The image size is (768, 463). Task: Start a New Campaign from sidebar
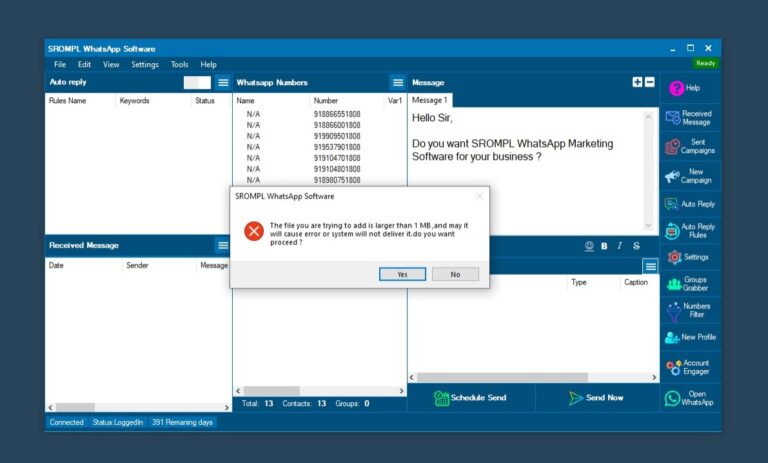pyautogui.click(x=689, y=176)
